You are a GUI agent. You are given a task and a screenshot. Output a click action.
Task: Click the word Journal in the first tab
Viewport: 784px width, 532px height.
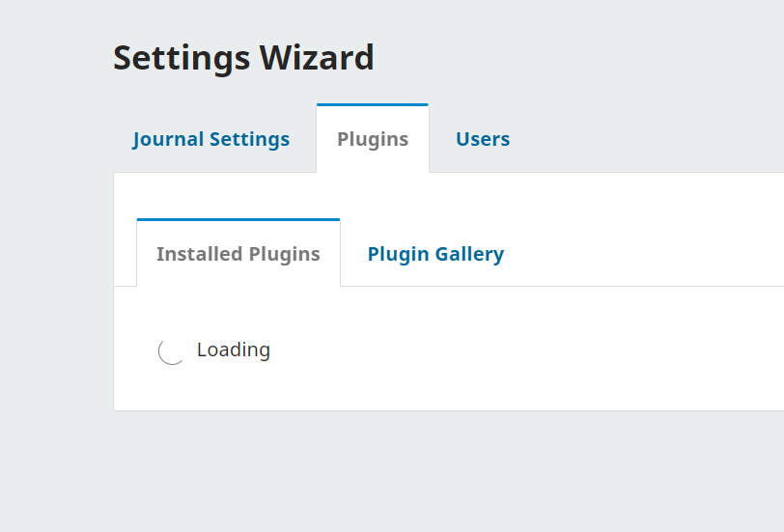tap(170, 139)
